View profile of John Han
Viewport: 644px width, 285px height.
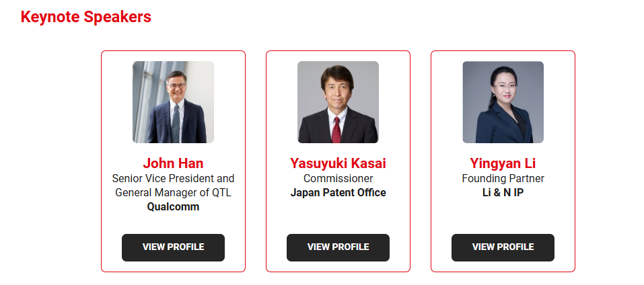pos(173,247)
